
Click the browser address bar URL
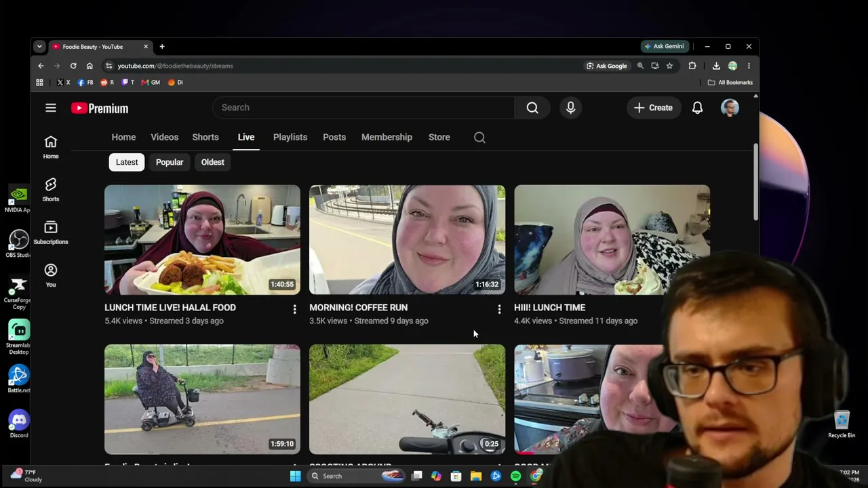(175, 66)
